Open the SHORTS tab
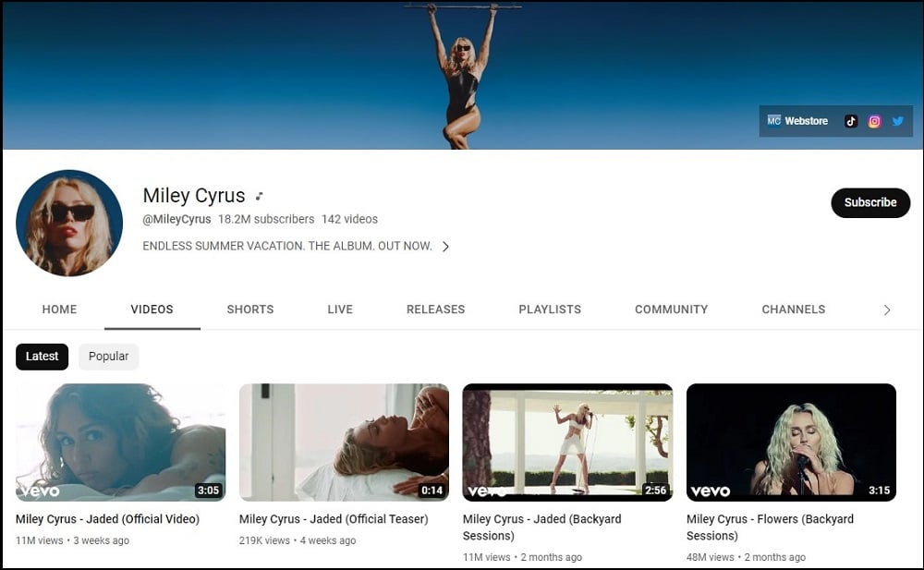924x570 pixels. click(250, 309)
